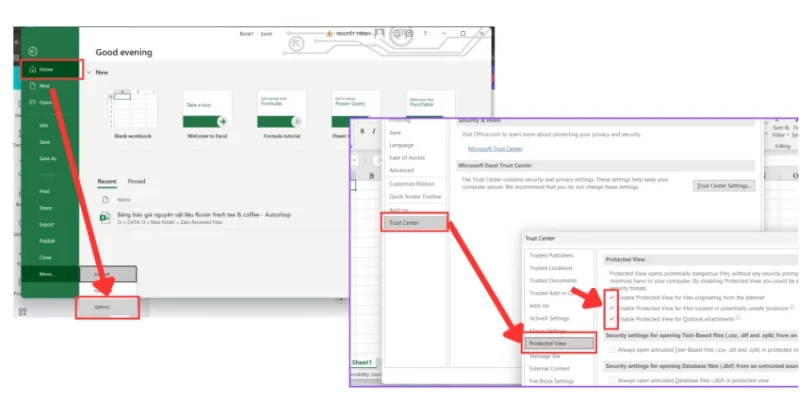Open the PivotTable tutorial template
This screenshot has width=800, height=400.
point(431,104)
